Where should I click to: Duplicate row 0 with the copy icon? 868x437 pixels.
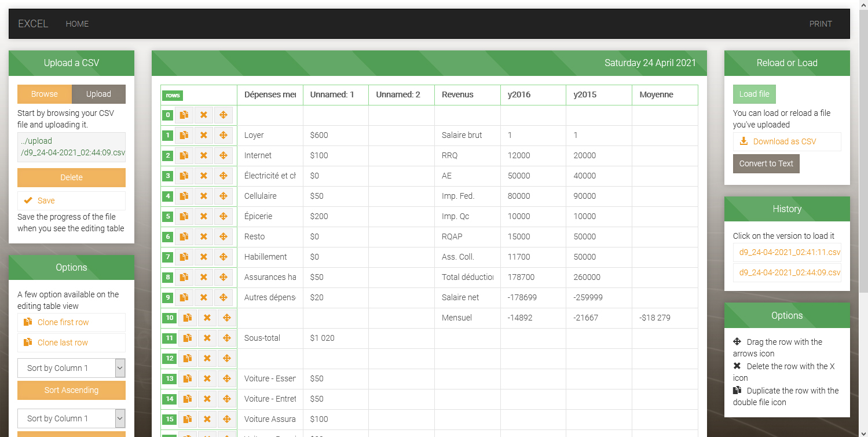point(184,115)
